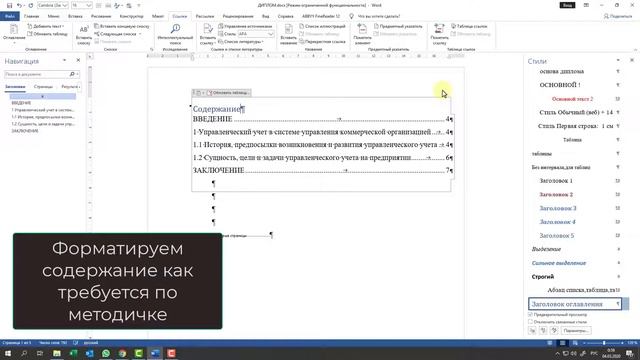Image resolution: width=640 pixels, height=360 pixels.
Task: Open Список литературы dropdown
Action: pos(241,42)
